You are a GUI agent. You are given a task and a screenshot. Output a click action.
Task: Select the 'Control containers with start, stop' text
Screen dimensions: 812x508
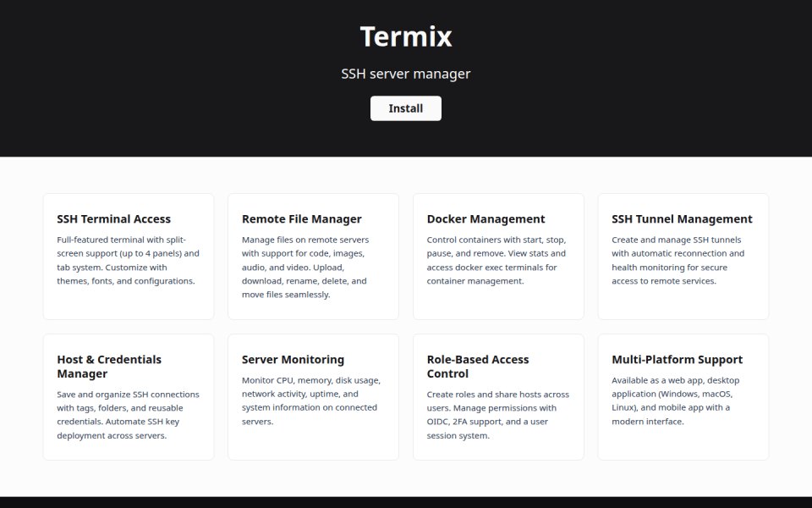(x=497, y=260)
